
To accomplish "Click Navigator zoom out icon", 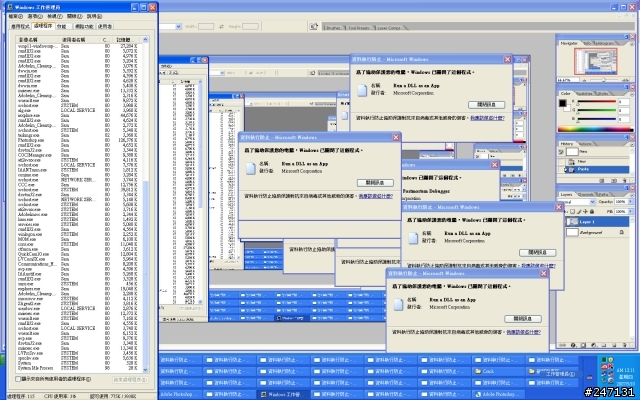I will (x=584, y=80).
